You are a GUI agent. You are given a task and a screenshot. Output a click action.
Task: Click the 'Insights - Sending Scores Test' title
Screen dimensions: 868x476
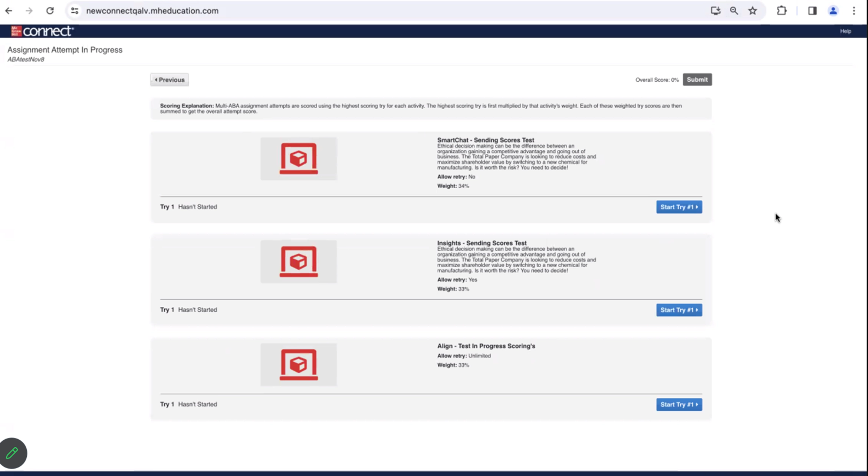click(x=482, y=243)
